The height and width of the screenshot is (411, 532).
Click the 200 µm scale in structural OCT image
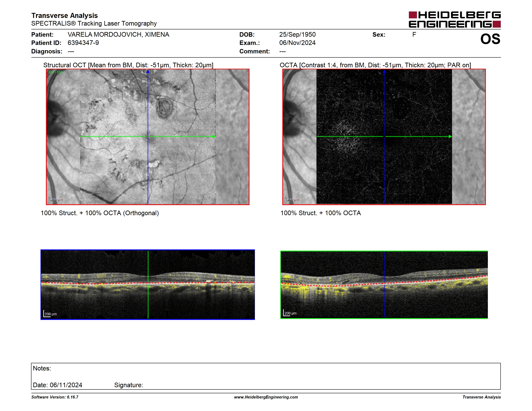click(x=56, y=200)
